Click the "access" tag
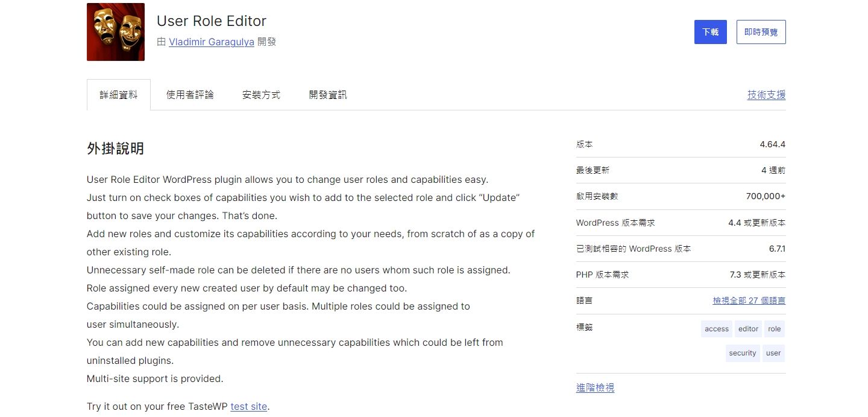Image resolution: width=868 pixels, height=417 pixels. pyautogui.click(x=716, y=329)
